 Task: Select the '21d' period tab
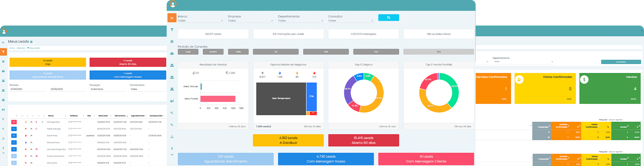tap(376, 52)
